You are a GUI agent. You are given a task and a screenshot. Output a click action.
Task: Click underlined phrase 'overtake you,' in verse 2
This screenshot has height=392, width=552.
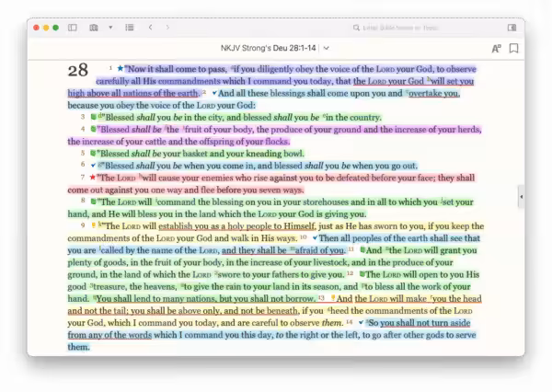coord(434,93)
